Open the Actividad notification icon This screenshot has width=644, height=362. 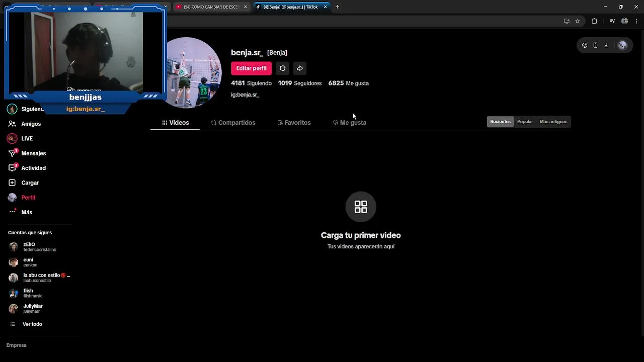pos(12,168)
